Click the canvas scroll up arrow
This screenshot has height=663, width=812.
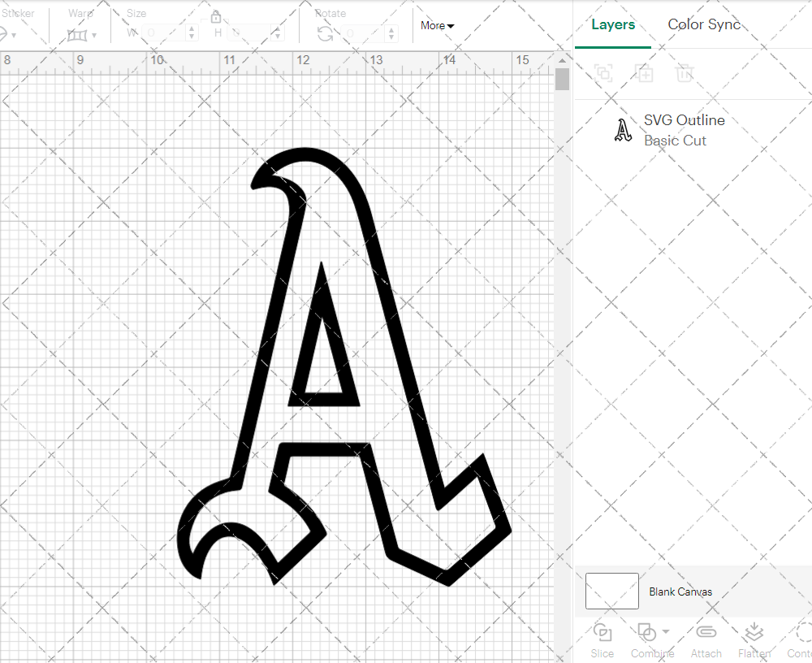coord(562,61)
